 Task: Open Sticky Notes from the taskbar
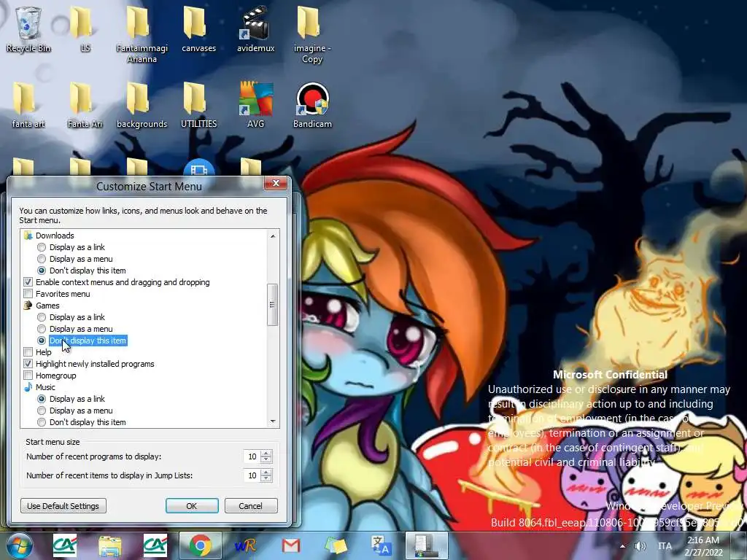(336, 545)
